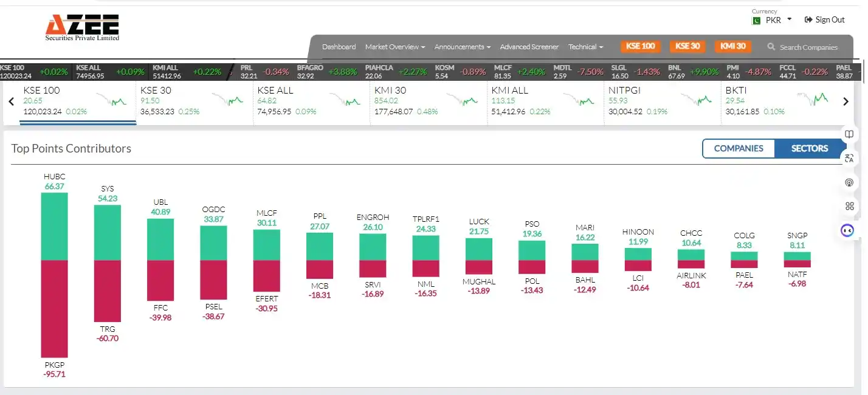Image resolution: width=868 pixels, height=395 pixels.
Task: Switch to the COMPANIES view
Action: click(x=739, y=148)
